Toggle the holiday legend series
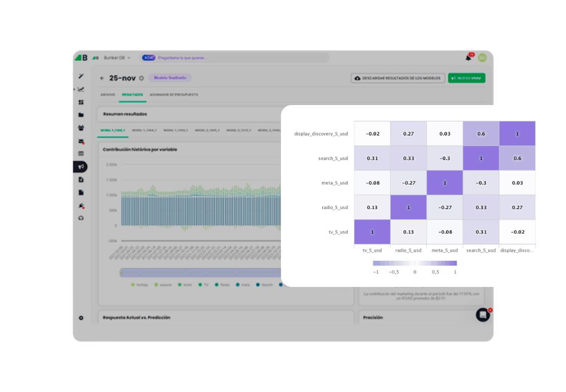This screenshot has height=392, width=566. (140, 285)
